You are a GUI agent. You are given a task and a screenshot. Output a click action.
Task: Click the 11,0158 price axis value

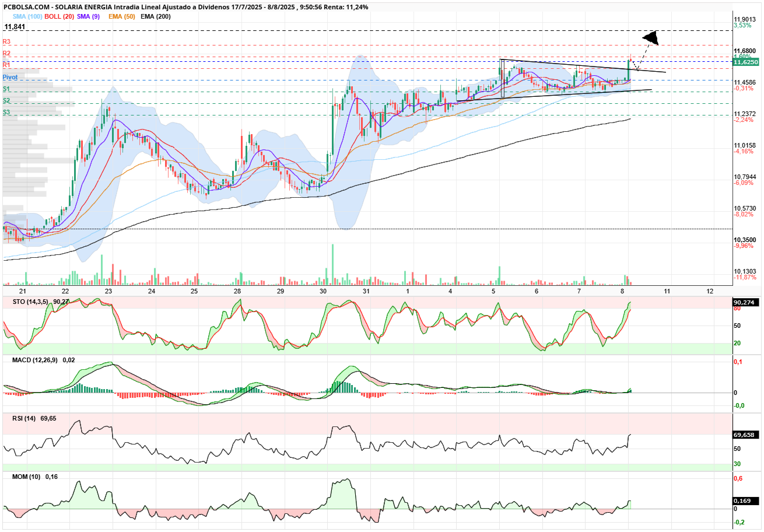coord(745,145)
